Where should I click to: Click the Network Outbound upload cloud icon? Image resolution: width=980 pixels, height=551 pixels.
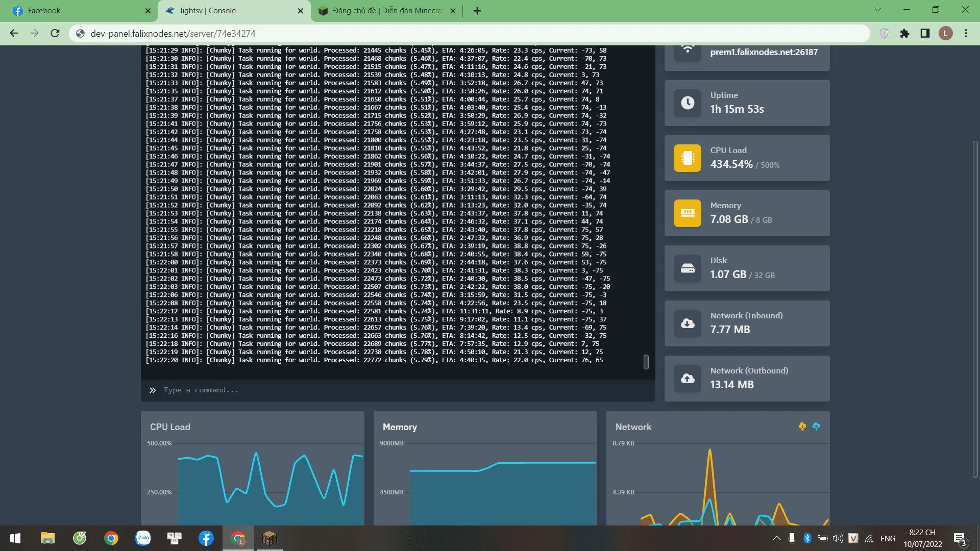(688, 379)
